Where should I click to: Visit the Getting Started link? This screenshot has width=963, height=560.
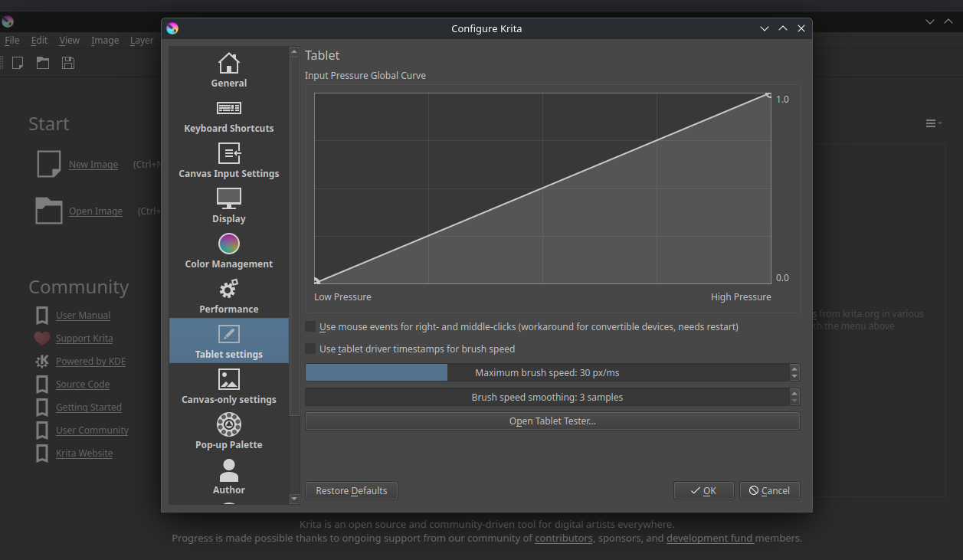(89, 407)
